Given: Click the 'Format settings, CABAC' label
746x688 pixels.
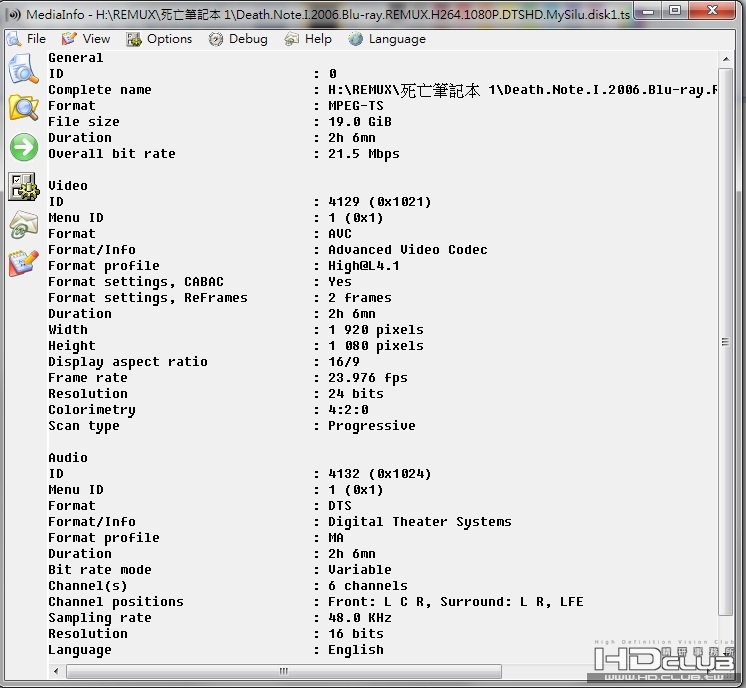Looking at the screenshot, I should tap(136, 282).
